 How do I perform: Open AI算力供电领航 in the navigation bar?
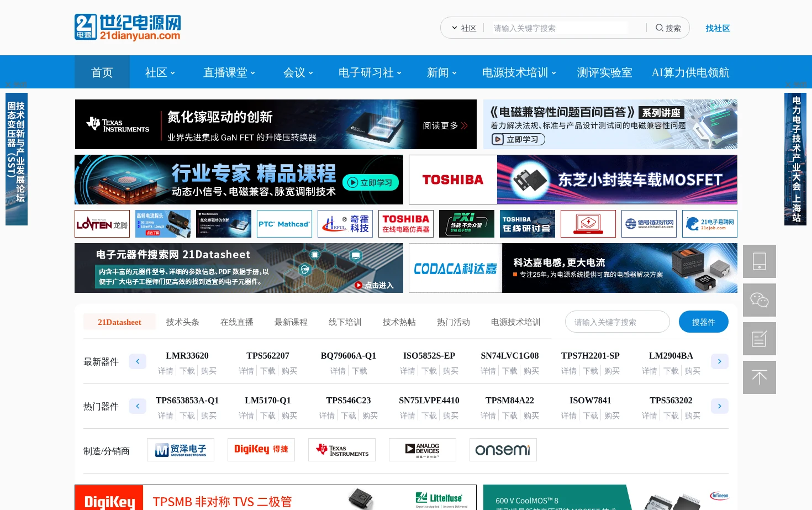[x=690, y=72]
